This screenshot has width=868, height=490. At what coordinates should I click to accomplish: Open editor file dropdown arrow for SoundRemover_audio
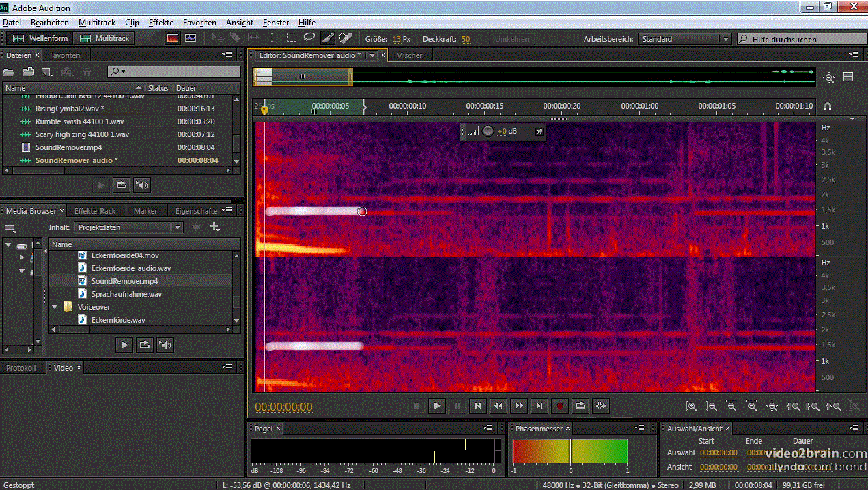point(372,55)
